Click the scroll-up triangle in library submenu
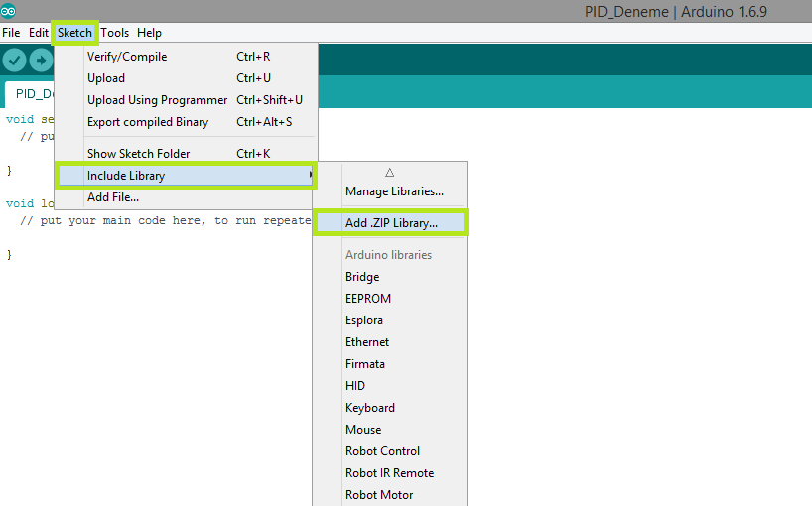The image size is (812, 506). tap(389, 173)
